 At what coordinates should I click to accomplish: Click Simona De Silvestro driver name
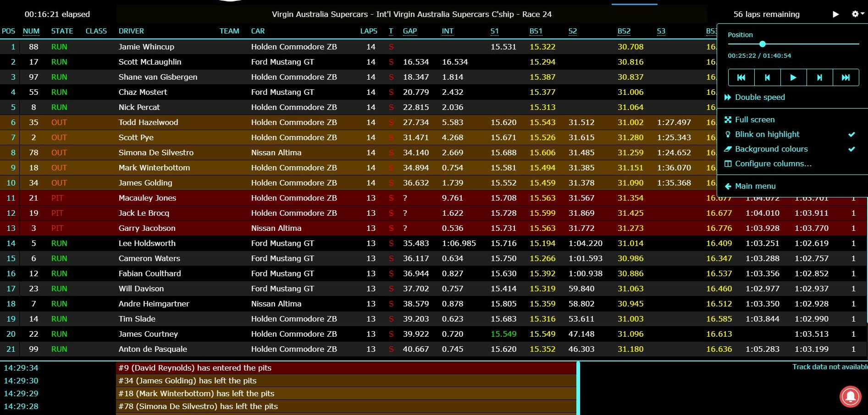[x=156, y=153]
